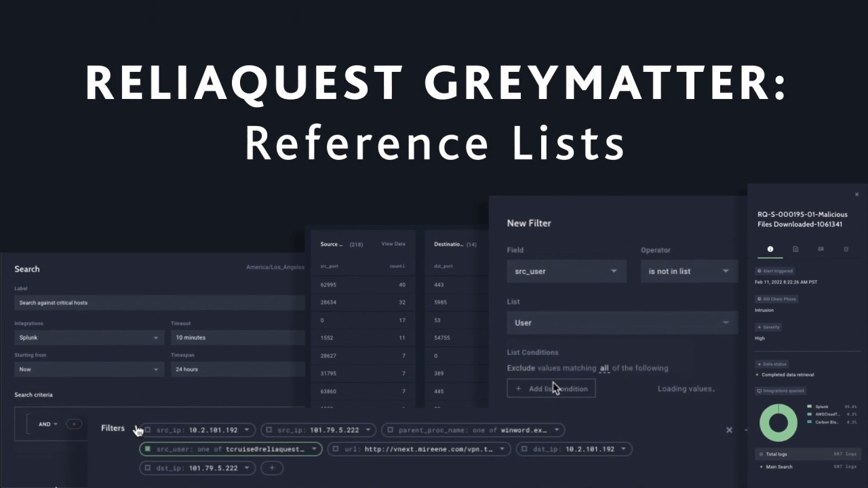The image size is (868, 488).
Task: Click src_port value 1552
Action: (x=327, y=338)
